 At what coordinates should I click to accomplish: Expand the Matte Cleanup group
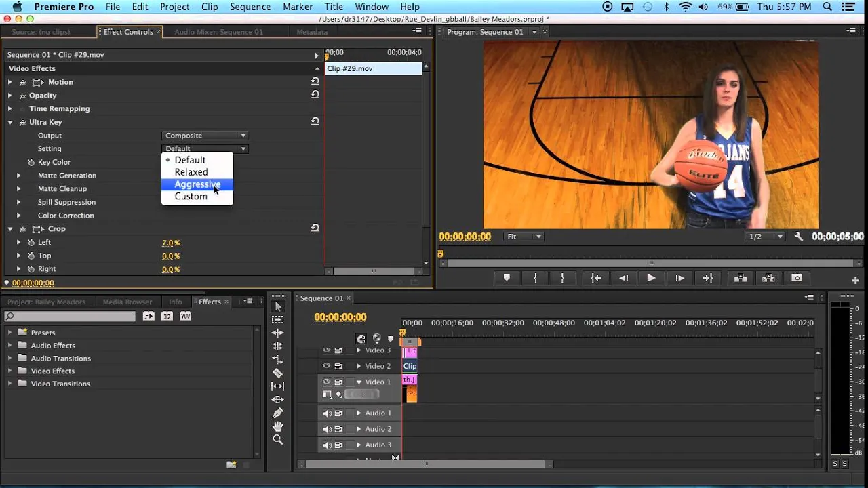point(19,189)
